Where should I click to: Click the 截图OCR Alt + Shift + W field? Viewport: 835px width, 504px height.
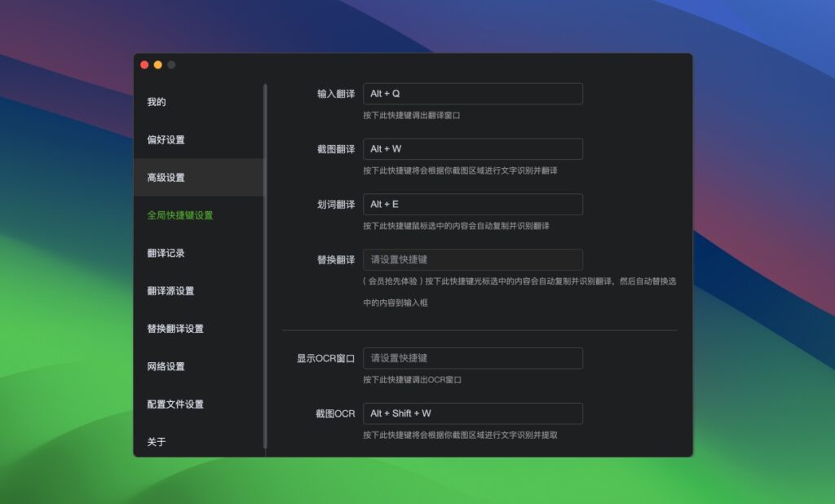pyautogui.click(x=473, y=413)
